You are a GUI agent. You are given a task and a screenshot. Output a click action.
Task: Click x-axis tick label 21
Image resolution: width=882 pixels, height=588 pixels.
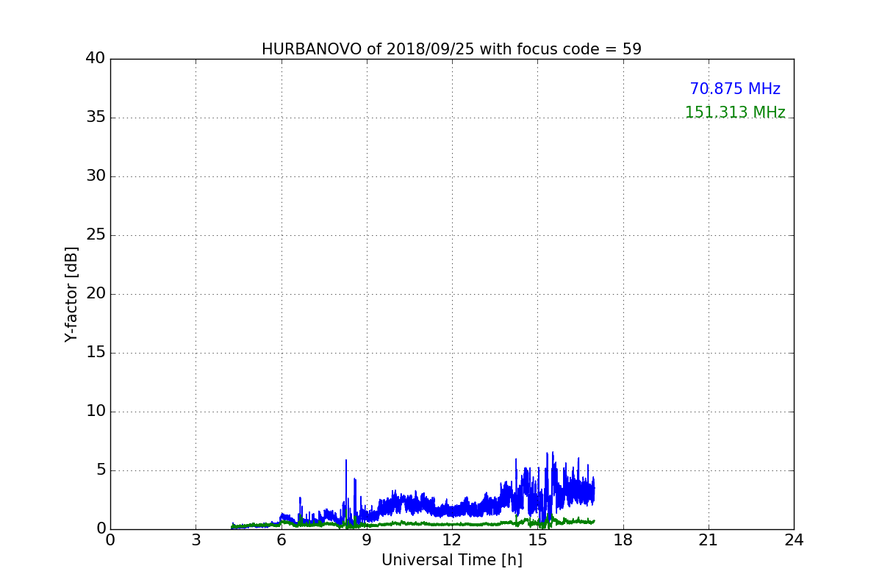709,540
